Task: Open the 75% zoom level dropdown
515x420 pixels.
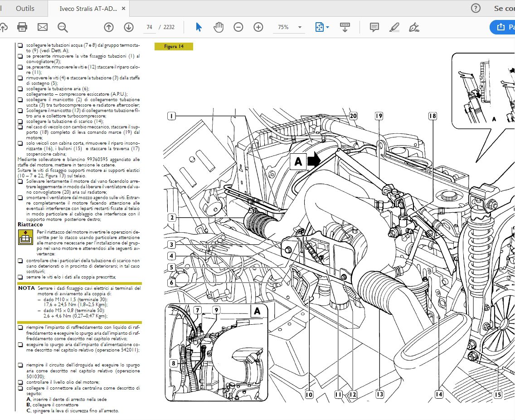Action: [300, 27]
